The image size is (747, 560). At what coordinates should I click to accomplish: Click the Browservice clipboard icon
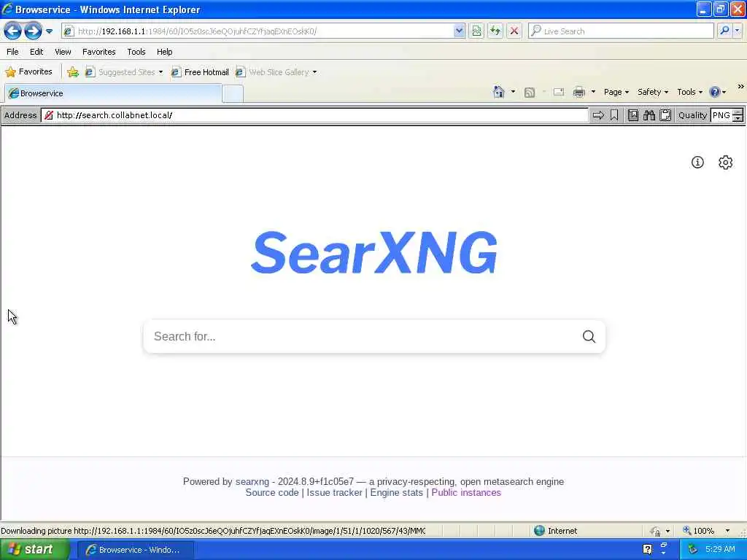665,115
